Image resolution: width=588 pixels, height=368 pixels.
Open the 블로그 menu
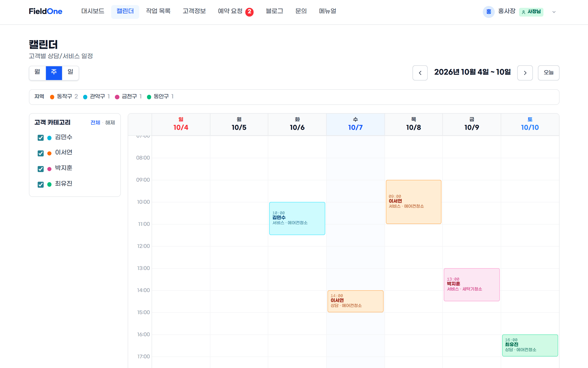[x=274, y=11]
